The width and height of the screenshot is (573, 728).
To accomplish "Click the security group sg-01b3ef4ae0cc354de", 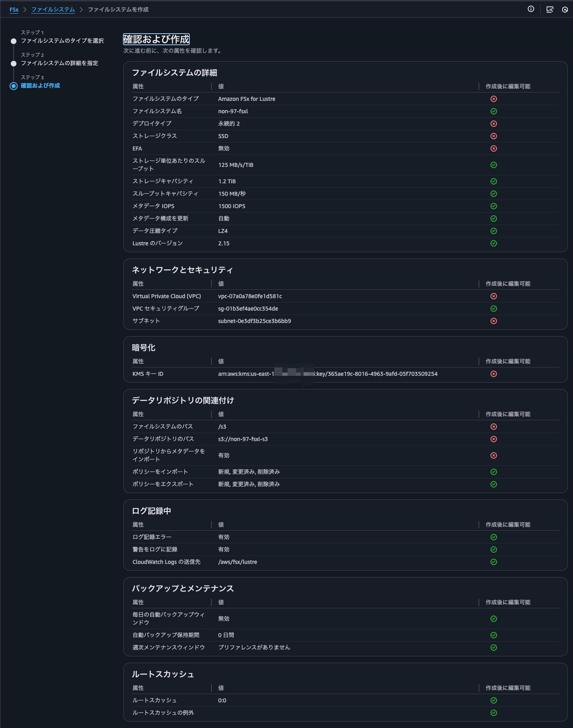I will click(248, 309).
